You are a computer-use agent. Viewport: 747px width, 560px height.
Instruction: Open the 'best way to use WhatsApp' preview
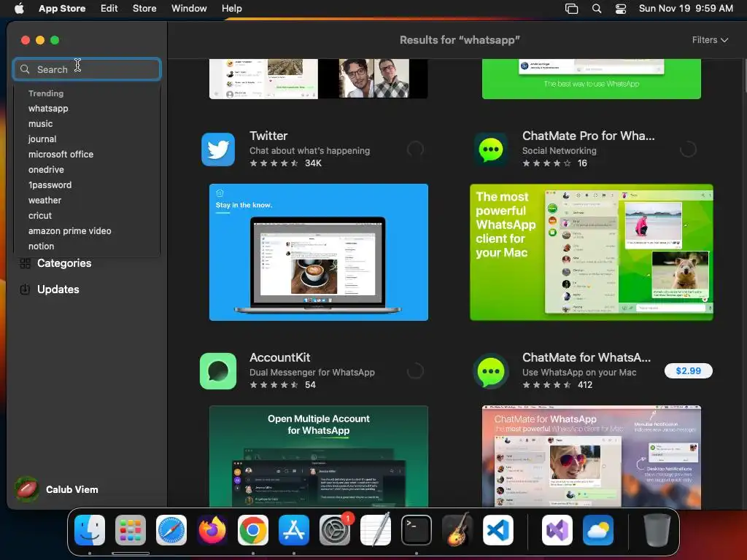click(x=591, y=79)
